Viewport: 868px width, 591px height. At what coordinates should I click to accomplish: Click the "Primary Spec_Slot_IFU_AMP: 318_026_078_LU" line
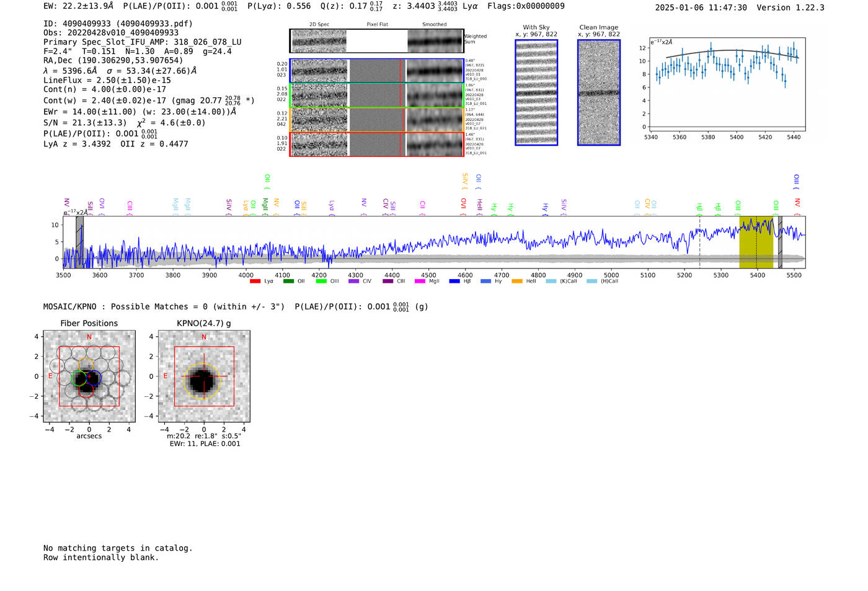click(x=143, y=42)
